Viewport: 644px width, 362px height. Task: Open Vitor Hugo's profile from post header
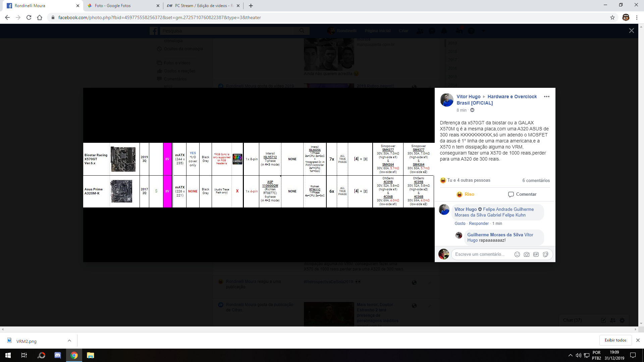468,97
